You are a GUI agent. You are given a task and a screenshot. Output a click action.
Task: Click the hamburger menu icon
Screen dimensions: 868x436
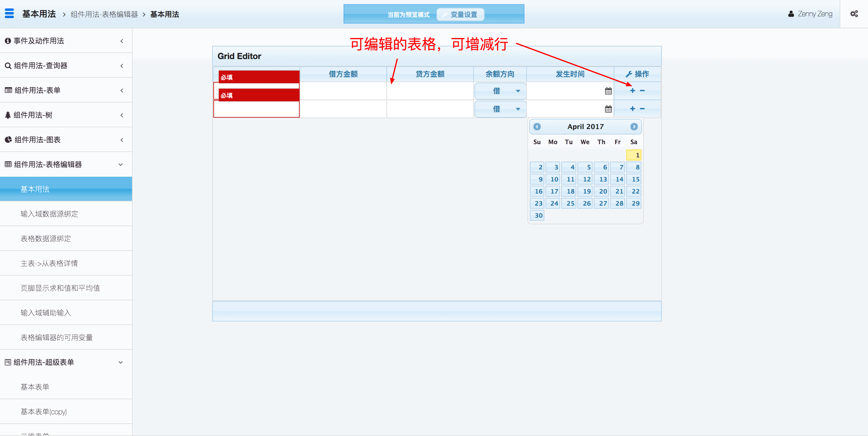[x=9, y=14]
